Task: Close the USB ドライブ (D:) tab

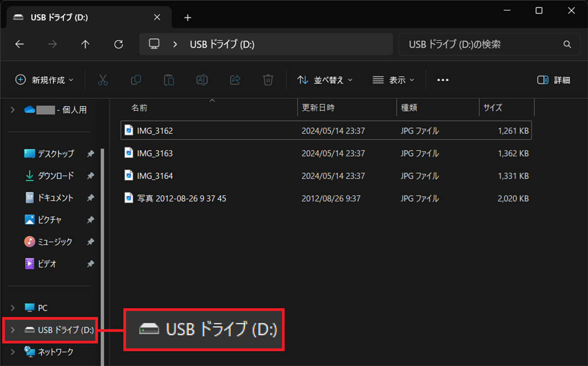Action: (x=157, y=17)
